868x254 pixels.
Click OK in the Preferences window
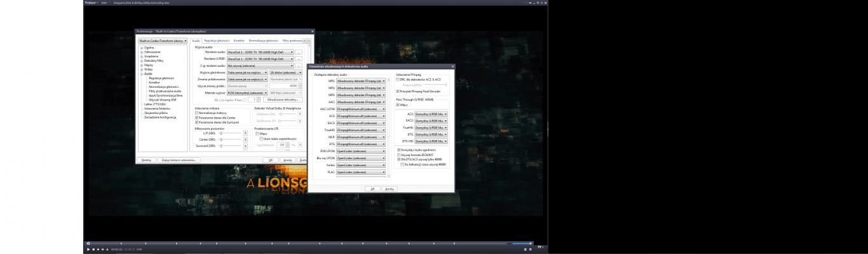click(271, 160)
